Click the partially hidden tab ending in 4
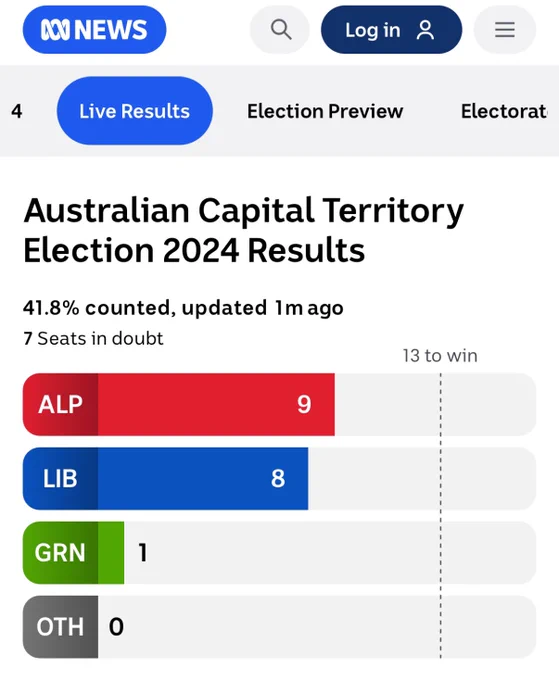Screen dimensions: 559x680 [x=16, y=111]
